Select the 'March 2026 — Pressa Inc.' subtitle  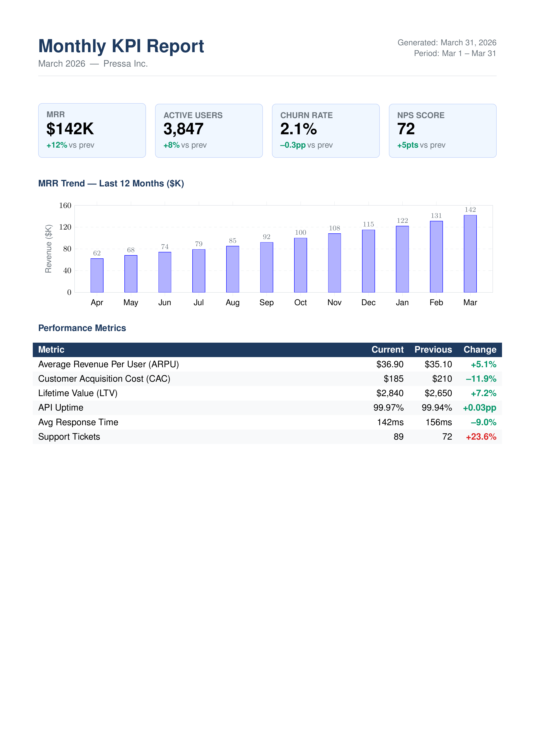coord(93,64)
